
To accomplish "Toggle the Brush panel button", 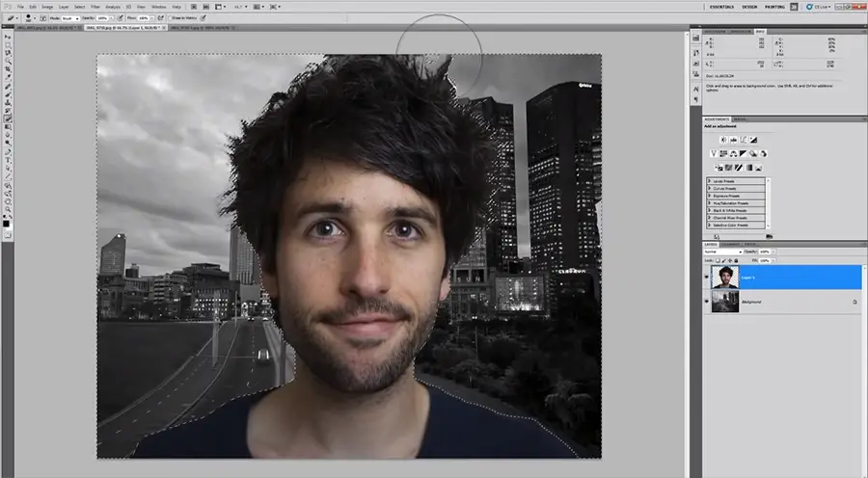I will point(42,17).
